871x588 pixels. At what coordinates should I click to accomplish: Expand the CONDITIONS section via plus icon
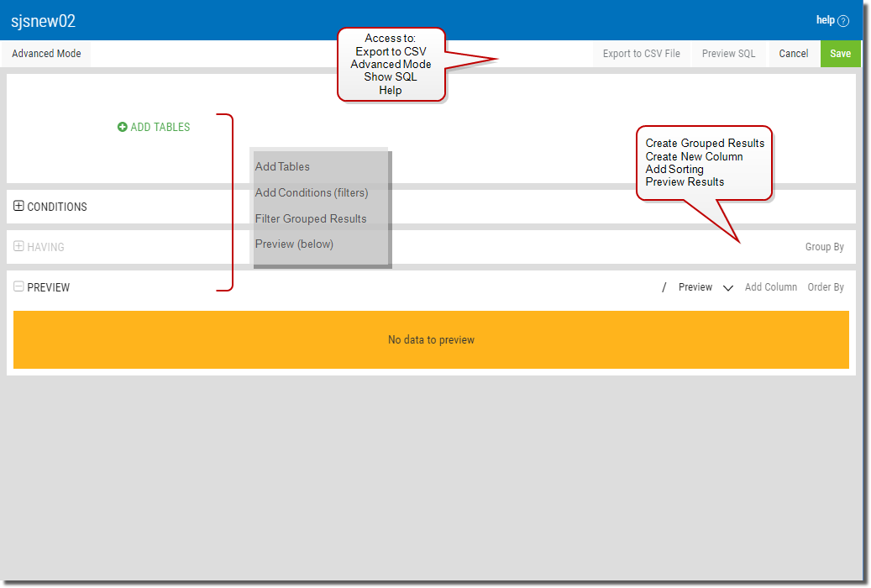[18, 206]
